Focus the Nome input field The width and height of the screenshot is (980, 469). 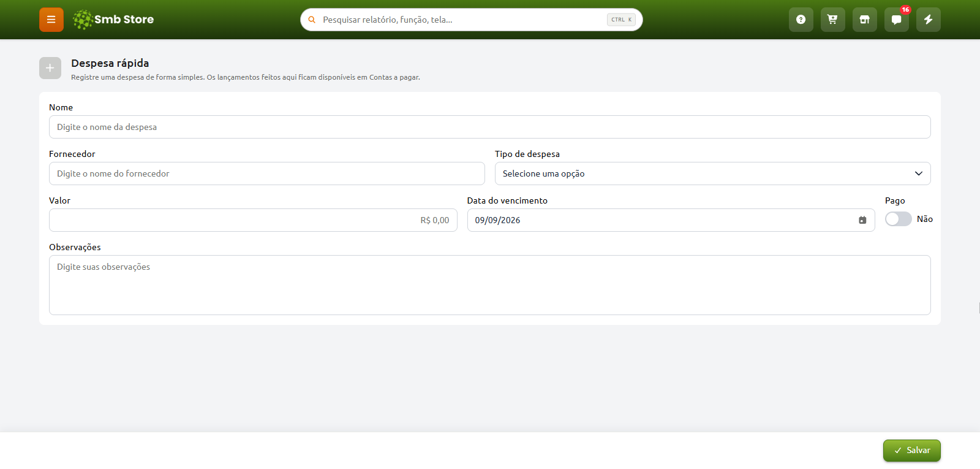(x=490, y=127)
